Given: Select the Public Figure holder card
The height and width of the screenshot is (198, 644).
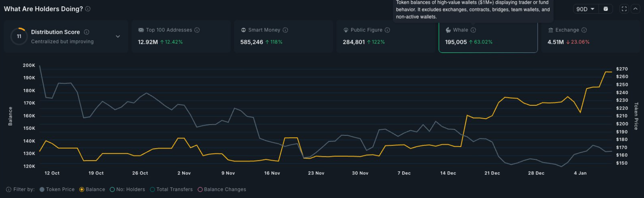Looking at the screenshot, I should tap(385, 36).
